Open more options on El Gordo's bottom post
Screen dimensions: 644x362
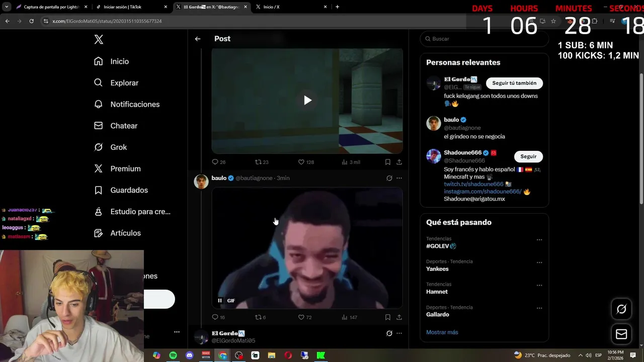(x=399, y=333)
